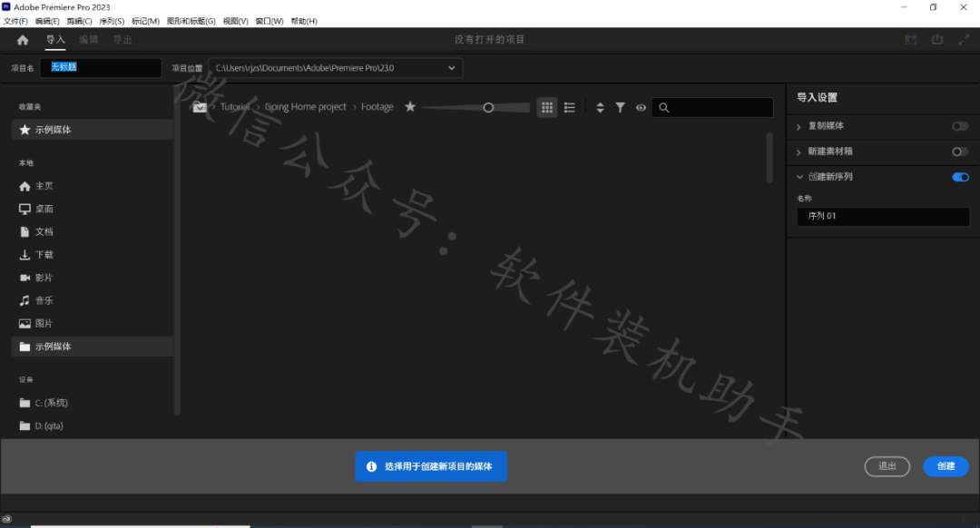
Task: Enable the 复制媒体 toggle
Action: pyautogui.click(x=960, y=126)
